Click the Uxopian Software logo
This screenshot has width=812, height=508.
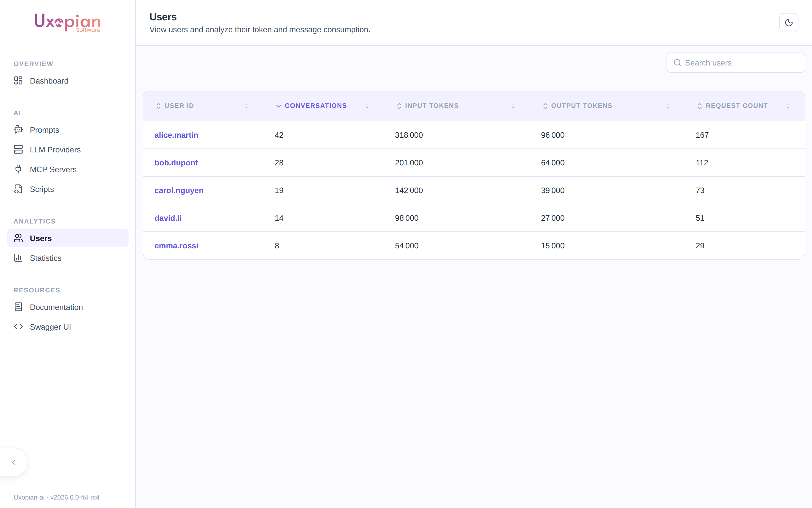pos(67,23)
